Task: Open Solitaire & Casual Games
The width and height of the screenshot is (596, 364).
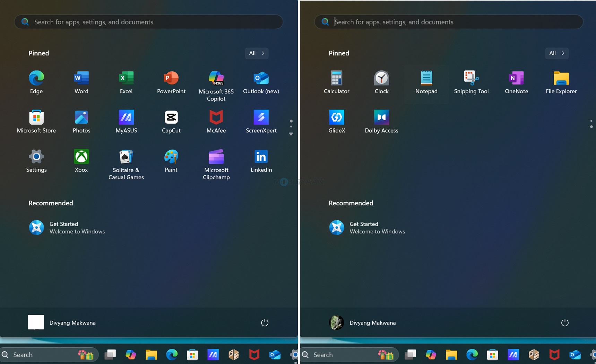Action: coord(126,165)
